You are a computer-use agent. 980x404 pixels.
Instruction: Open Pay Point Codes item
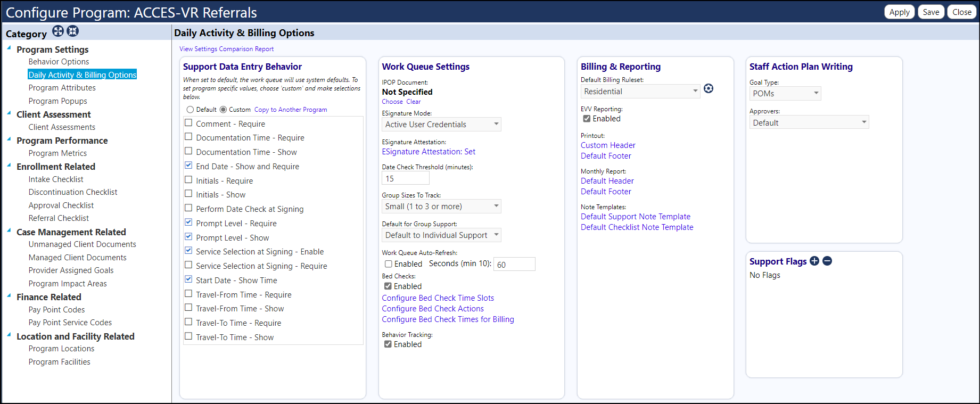56,310
